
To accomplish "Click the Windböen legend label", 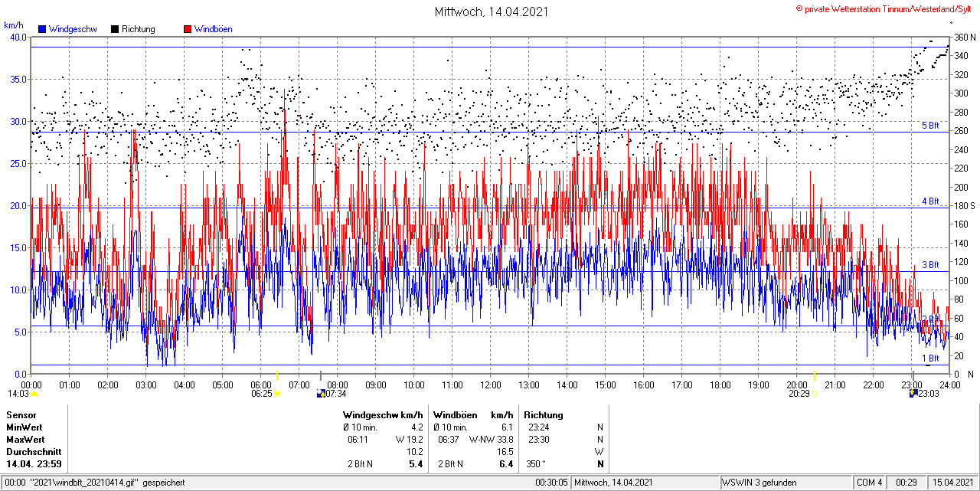I will coord(214,29).
